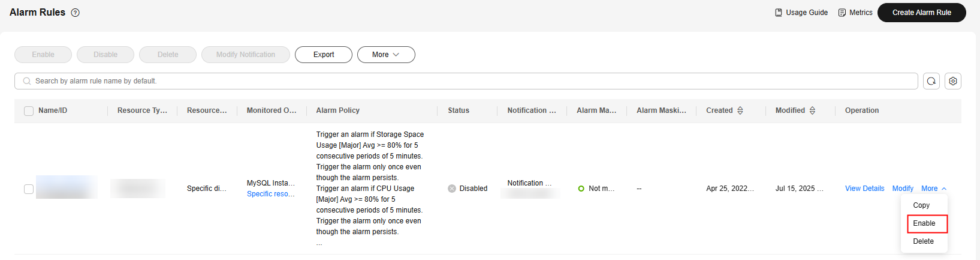Screen dimensions: 980x260
Task: Collapse the row's More operation menu
Action: (934, 189)
